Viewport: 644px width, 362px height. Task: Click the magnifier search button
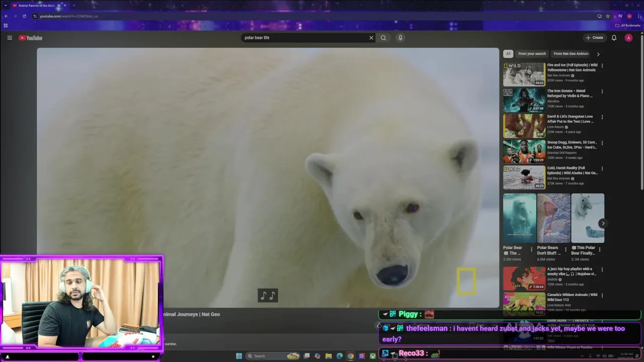click(x=383, y=38)
